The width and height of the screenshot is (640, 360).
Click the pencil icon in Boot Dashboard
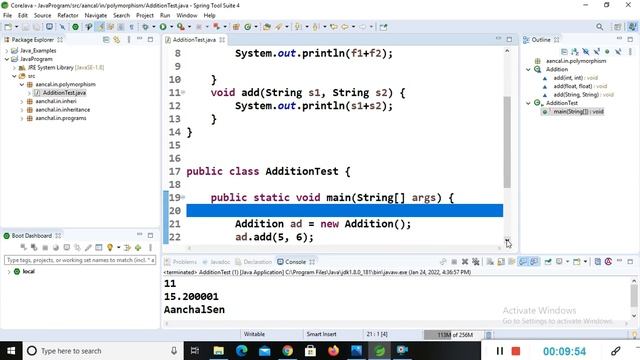(88, 247)
